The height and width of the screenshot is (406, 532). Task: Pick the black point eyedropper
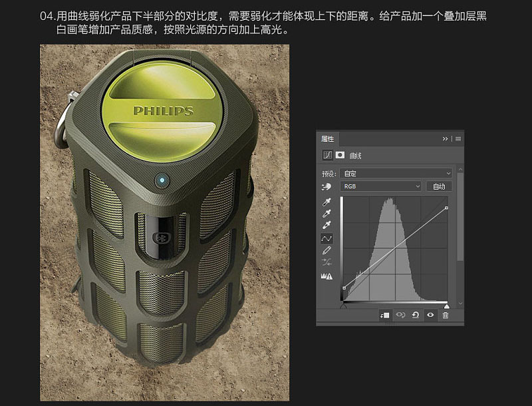point(327,202)
